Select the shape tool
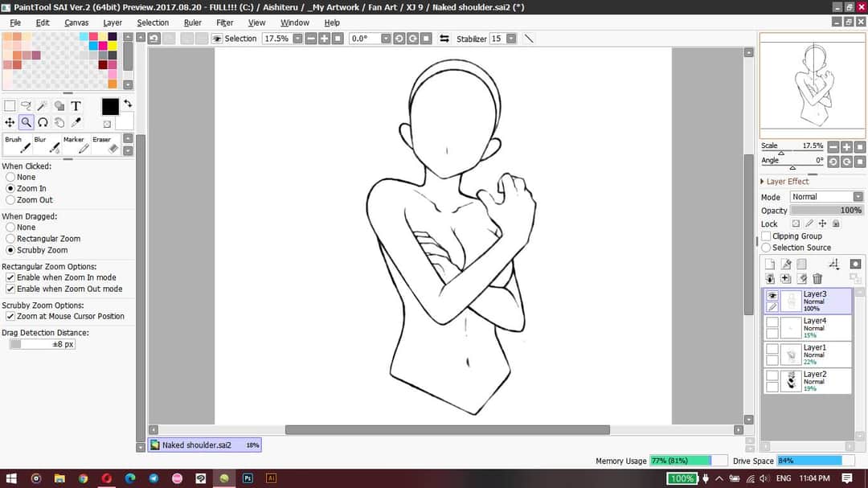This screenshot has height=488, width=868. tap(59, 106)
